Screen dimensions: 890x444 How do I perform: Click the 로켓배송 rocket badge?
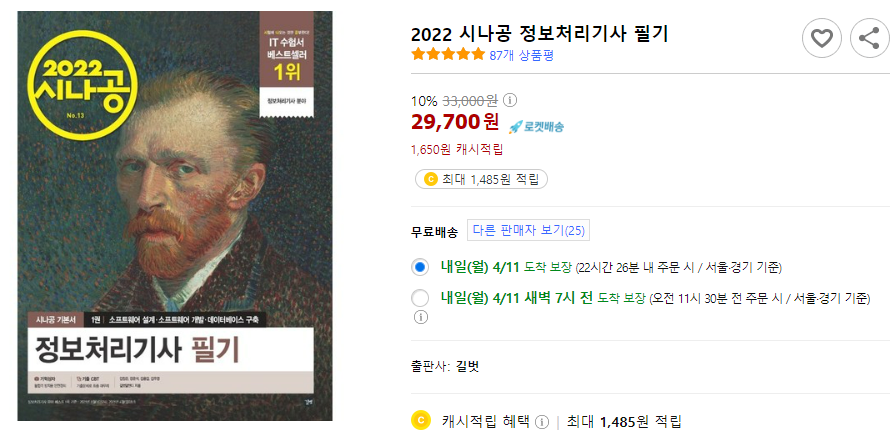click(536, 127)
